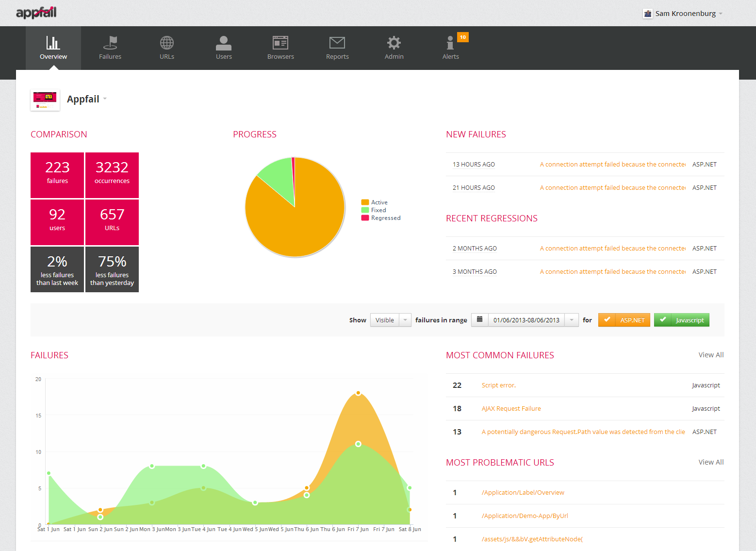Click the Active legend orange swatch
This screenshot has height=551, width=756.
click(x=365, y=202)
